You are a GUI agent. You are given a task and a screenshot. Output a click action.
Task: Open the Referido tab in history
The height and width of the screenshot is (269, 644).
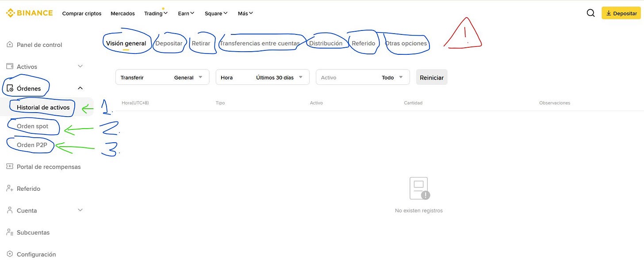point(364,43)
